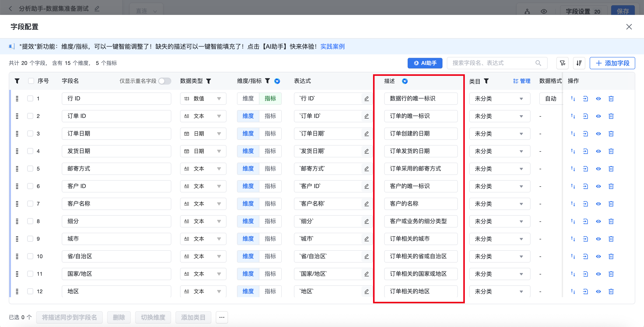Click AI icon next to 描述 header

[x=405, y=81]
